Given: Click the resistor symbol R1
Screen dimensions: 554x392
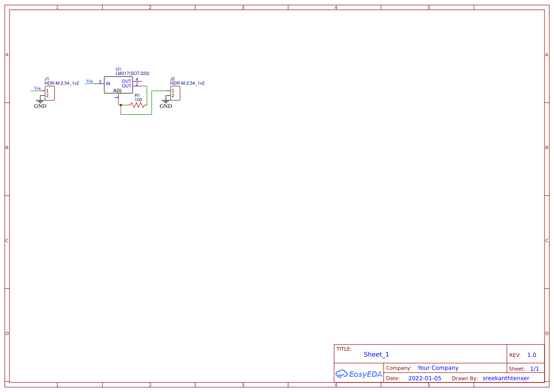Looking at the screenshot, I should pos(137,105).
